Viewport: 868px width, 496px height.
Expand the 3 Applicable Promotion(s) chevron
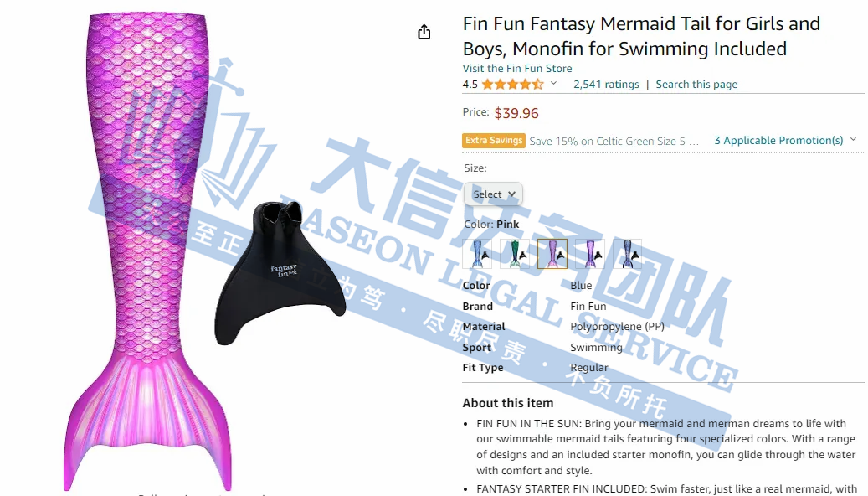853,140
